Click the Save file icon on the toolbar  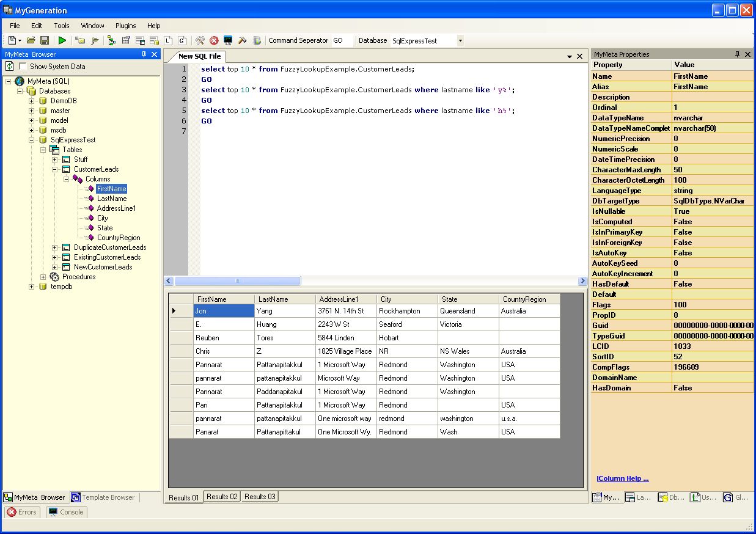(x=45, y=40)
